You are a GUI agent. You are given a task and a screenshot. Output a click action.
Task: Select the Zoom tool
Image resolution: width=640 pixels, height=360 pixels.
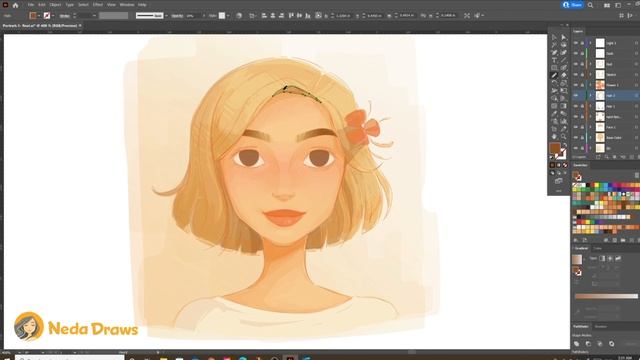point(564,136)
